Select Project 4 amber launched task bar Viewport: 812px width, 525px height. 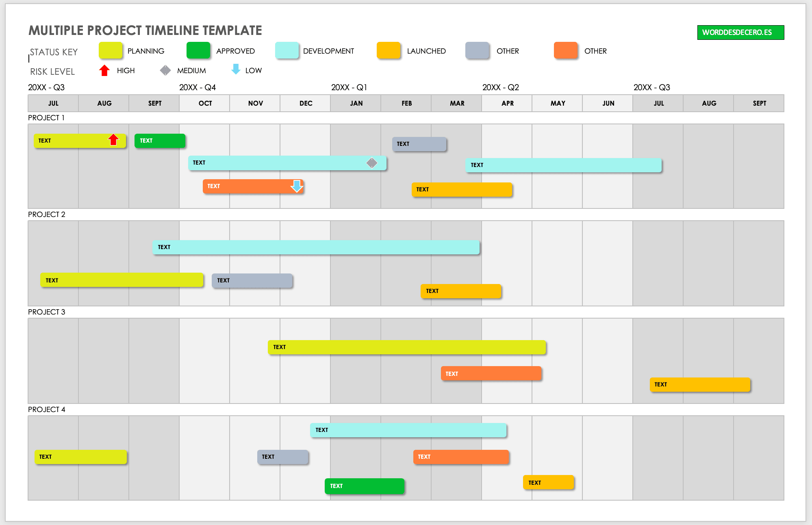tap(548, 482)
